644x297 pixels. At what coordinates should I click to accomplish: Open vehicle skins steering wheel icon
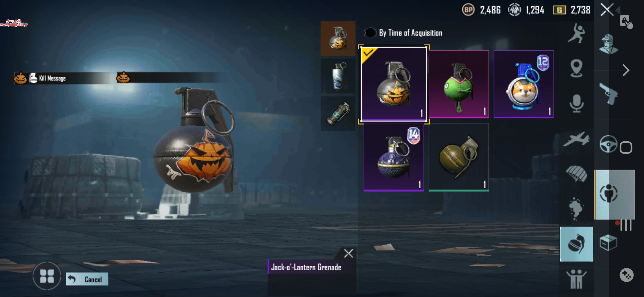pos(608,144)
